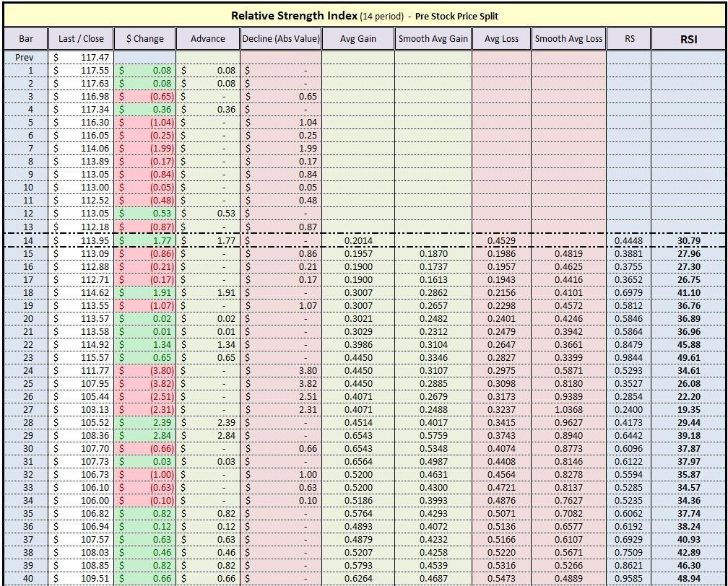Image resolution: width=728 pixels, height=586 pixels.
Task: Click RSI value 48.94 in bar 40
Action: tap(688, 579)
